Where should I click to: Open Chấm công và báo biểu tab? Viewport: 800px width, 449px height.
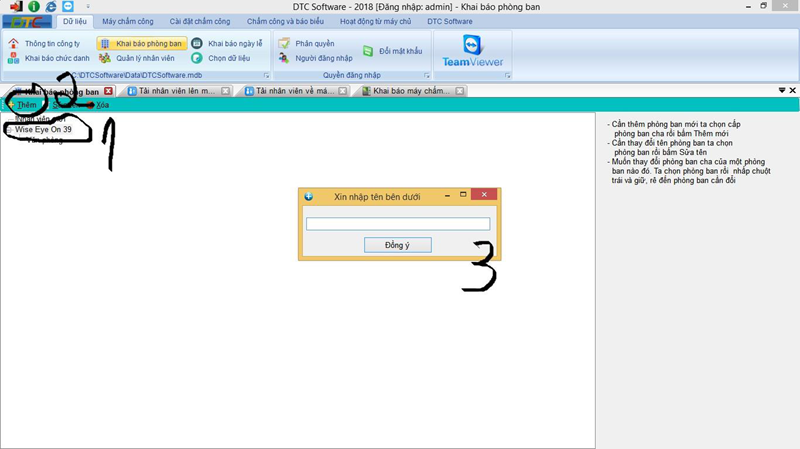tap(285, 21)
